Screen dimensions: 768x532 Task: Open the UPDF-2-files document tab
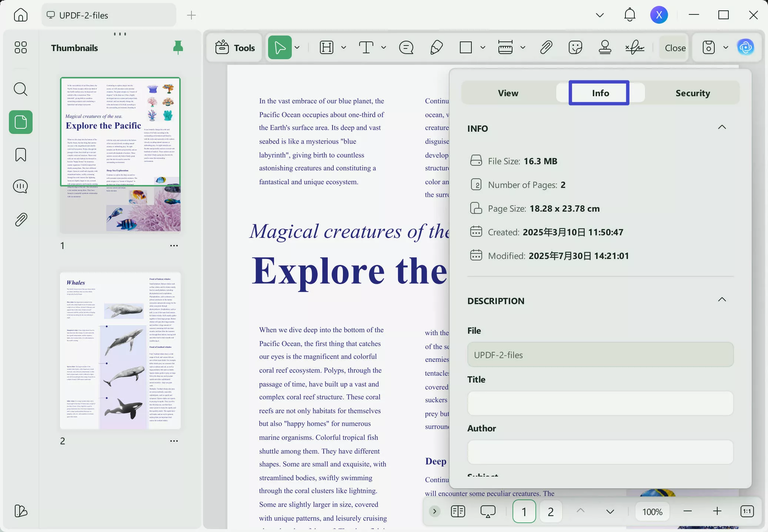[109, 15]
